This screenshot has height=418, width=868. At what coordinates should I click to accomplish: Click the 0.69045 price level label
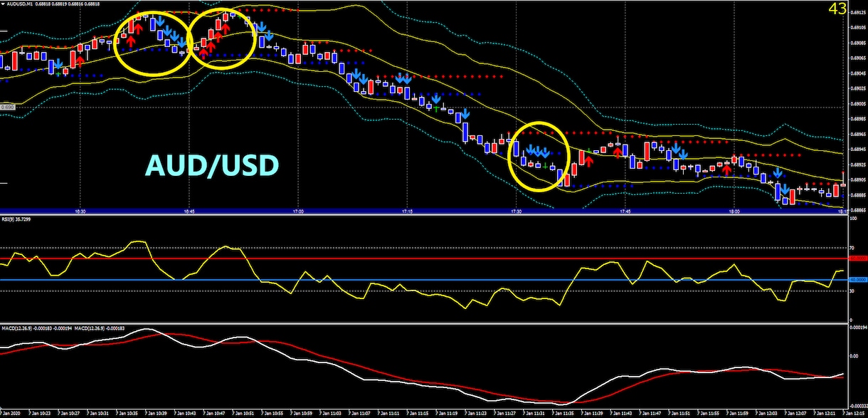tap(858, 73)
